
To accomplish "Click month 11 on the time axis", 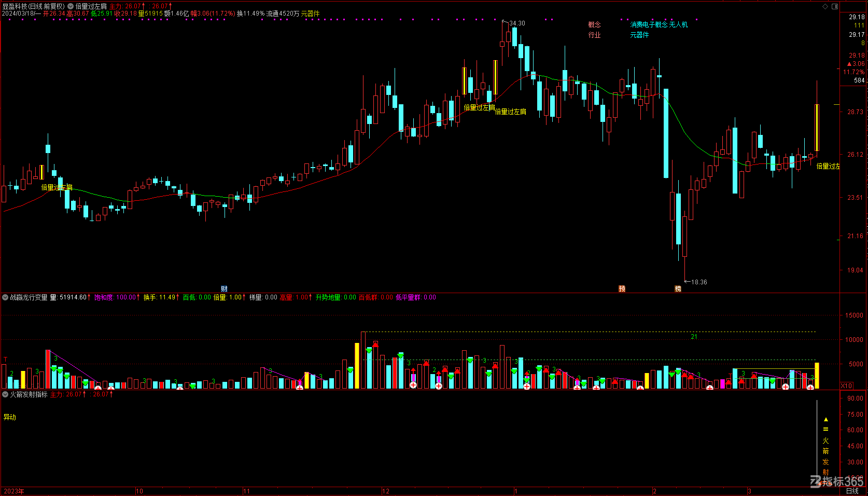I will pos(246,491).
